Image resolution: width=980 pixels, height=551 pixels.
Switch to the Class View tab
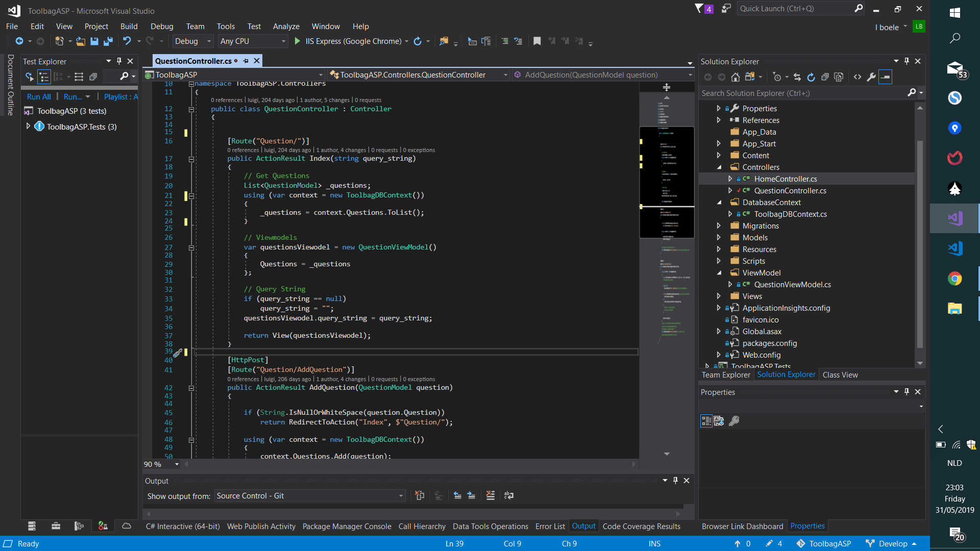tap(840, 375)
